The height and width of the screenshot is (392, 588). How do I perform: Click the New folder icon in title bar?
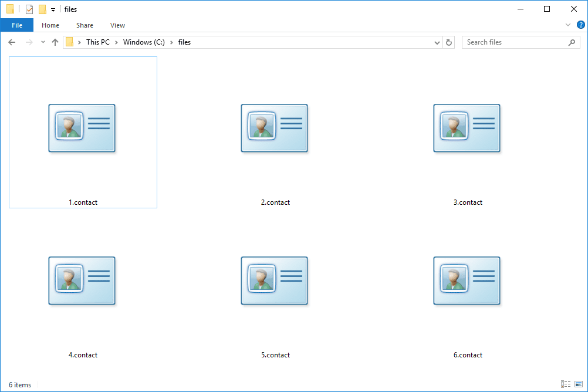tap(42, 9)
